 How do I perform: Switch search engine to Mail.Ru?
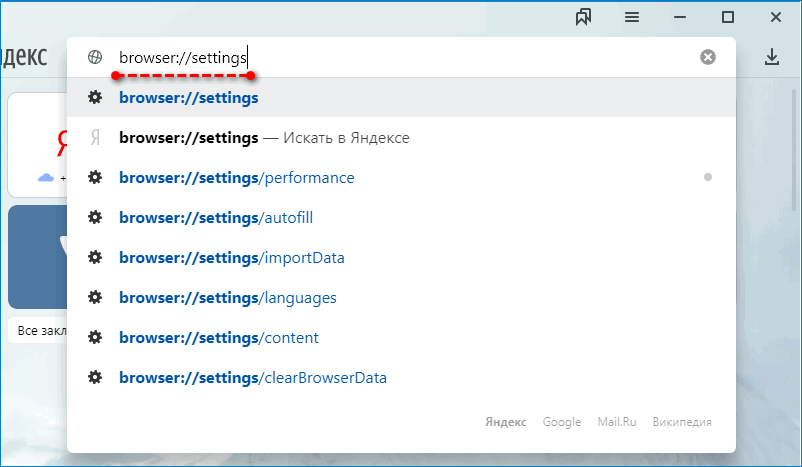[x=617, y=422]
